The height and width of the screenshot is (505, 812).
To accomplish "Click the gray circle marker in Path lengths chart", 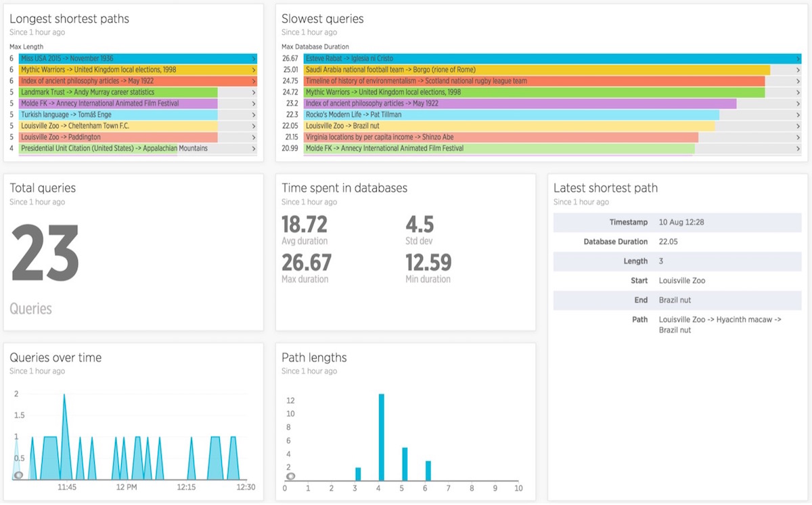I will pyautogui.click(x=290, y=477).
